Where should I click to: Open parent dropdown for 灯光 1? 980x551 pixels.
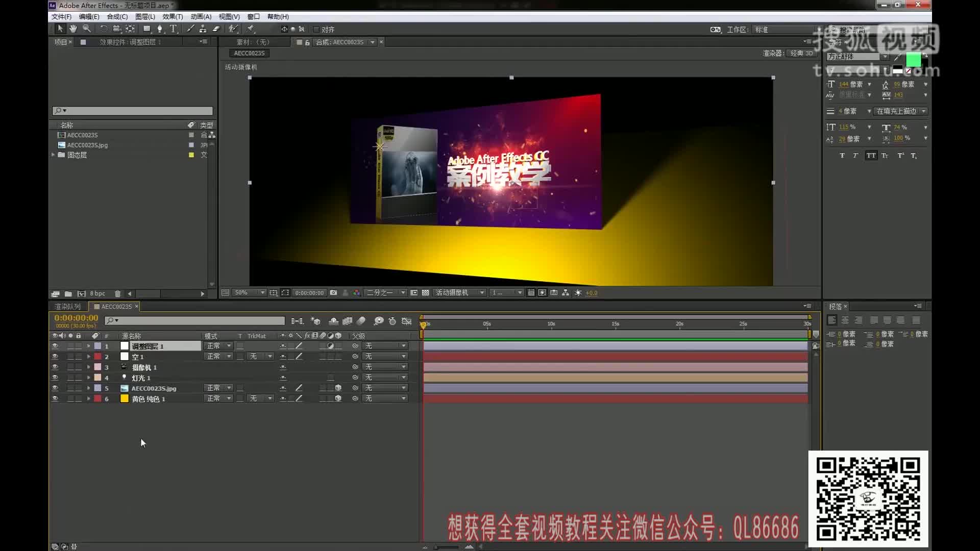(x=384, y=378)
